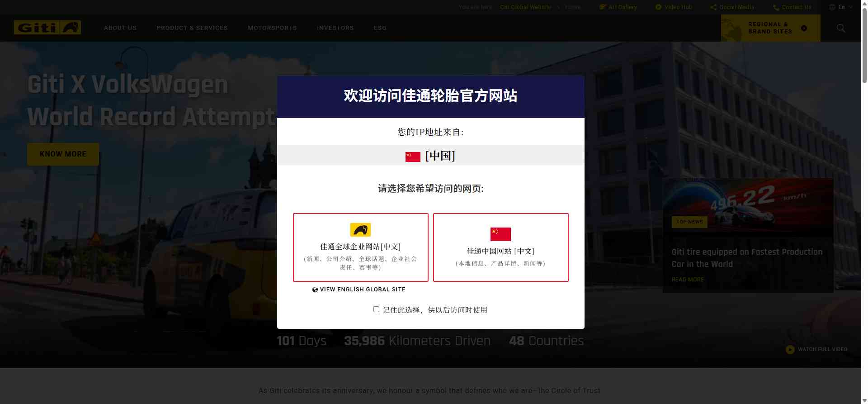Open Product & Services menu
This screenshot has height=404, width=868.
(x=192, y=28)
